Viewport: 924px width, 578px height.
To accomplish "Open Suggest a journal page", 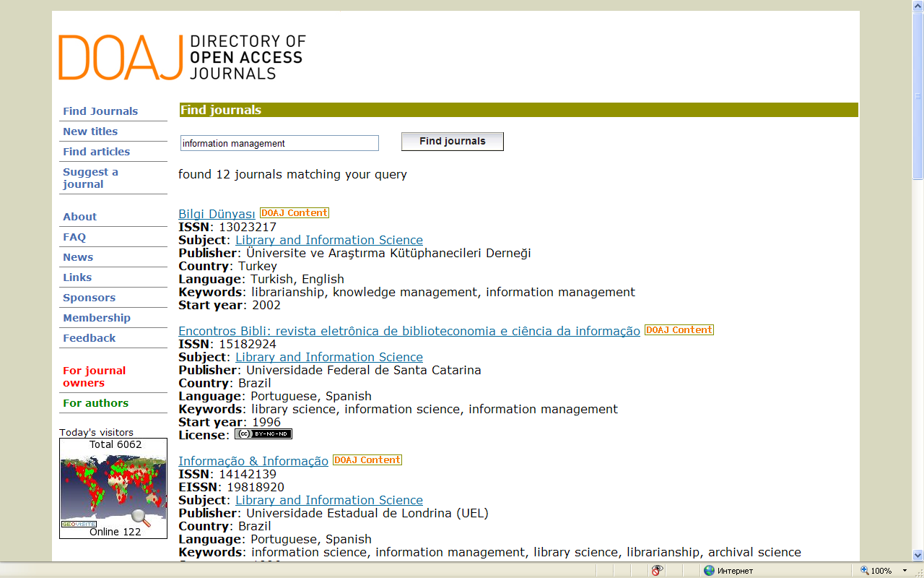I will [x=90, y=178].
